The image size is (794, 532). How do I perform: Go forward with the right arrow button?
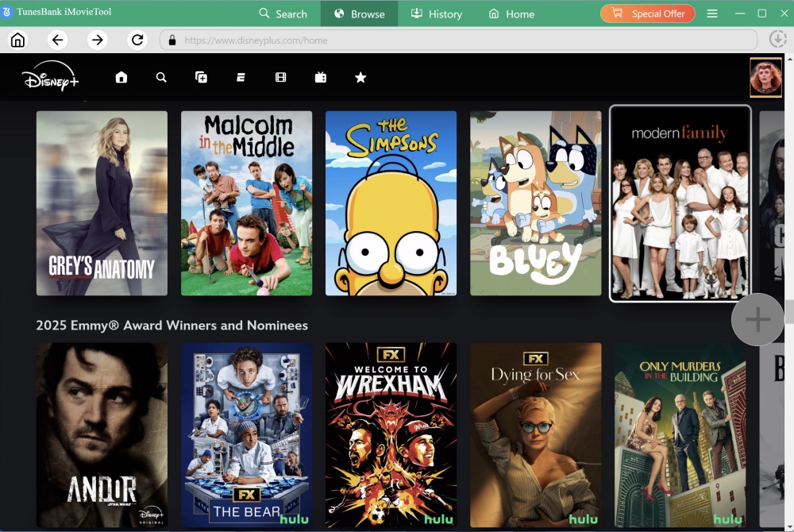coord(97,40)
